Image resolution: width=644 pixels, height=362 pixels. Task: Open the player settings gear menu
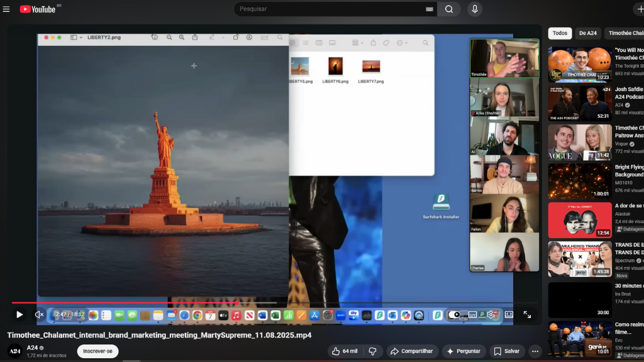[491, 315]
